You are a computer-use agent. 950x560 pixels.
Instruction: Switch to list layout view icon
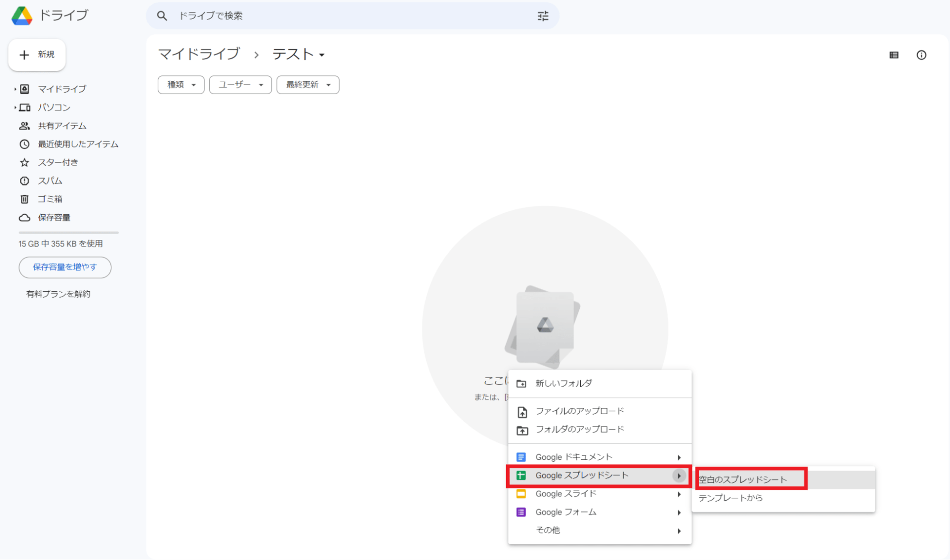tap(894, 55)
